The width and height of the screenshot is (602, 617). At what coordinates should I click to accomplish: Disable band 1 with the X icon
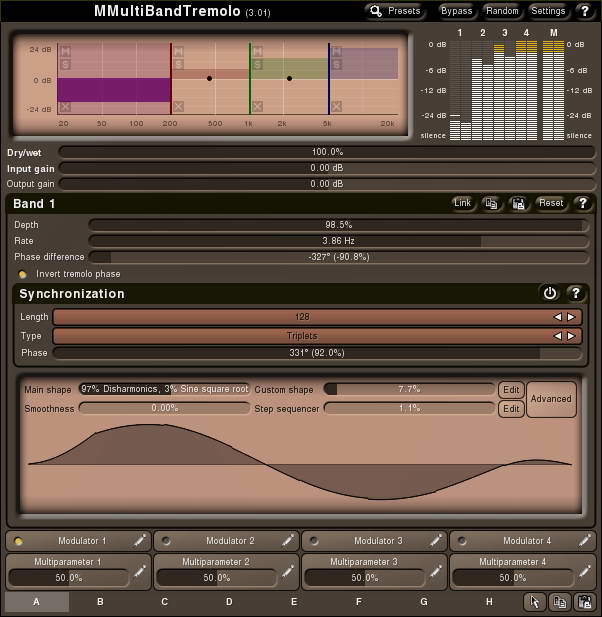[x=65, y=107]
